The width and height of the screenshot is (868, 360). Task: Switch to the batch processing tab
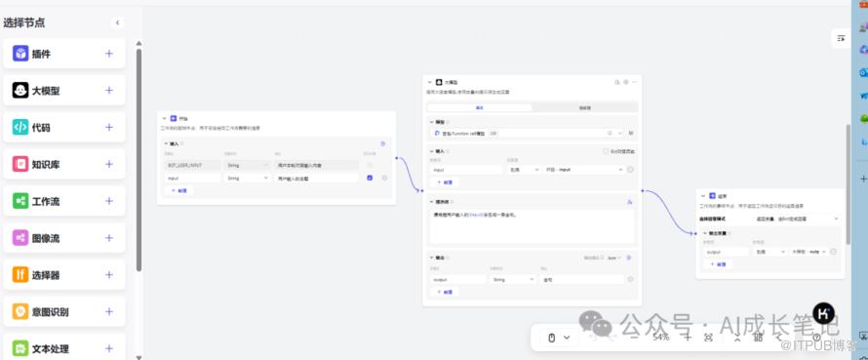[x=584, y=108]
